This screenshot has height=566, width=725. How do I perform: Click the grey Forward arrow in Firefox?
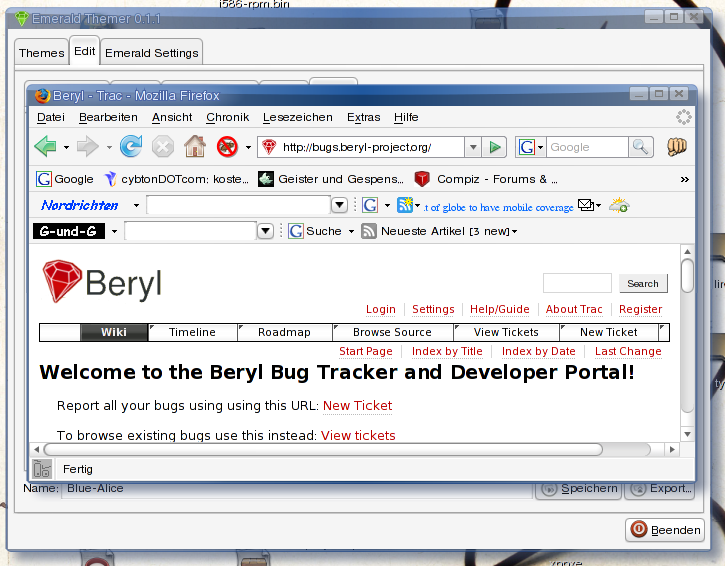click(x=87, y=147)
